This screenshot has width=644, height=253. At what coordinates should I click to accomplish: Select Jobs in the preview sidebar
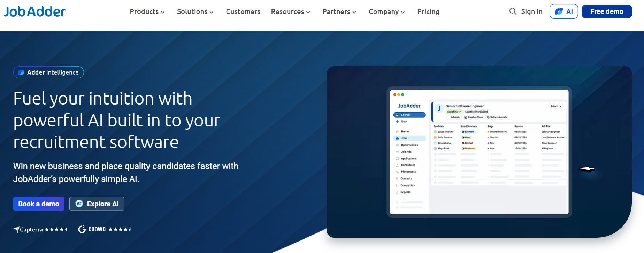(409, 138)
